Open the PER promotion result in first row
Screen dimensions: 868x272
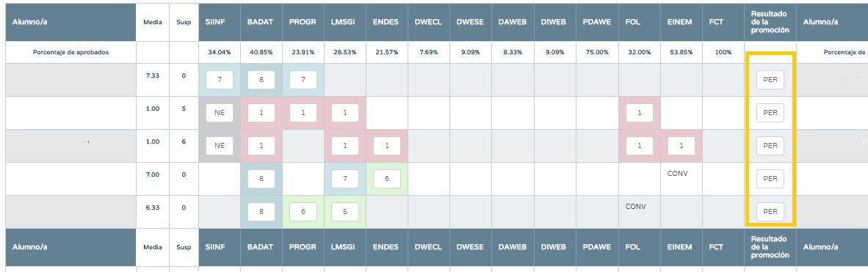(770, 80)
